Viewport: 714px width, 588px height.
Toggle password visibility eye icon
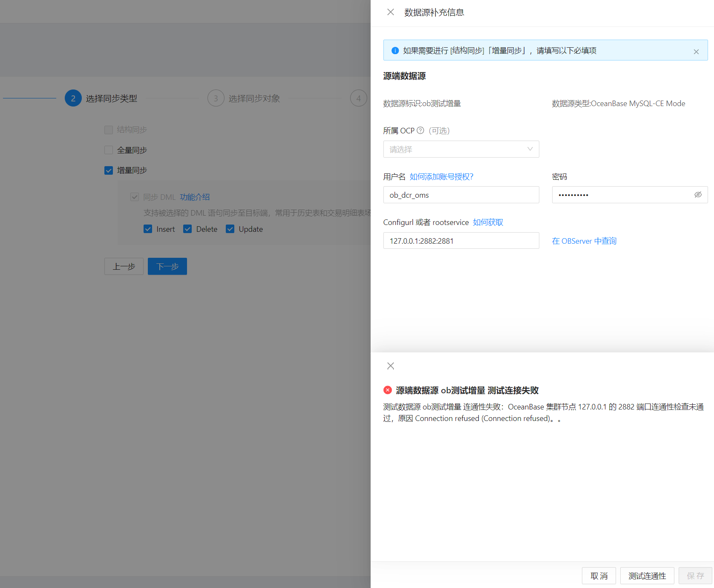coord(698,195)
